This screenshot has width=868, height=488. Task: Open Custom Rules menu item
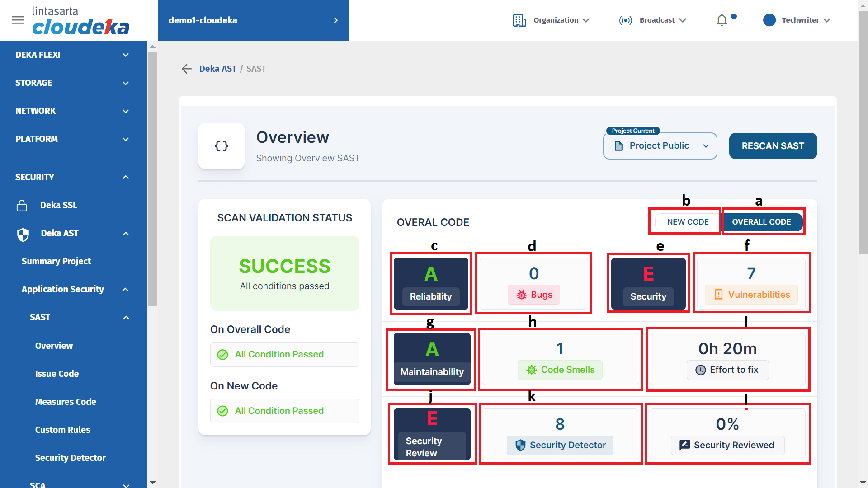pyautogui.click(x=62, y=430)
